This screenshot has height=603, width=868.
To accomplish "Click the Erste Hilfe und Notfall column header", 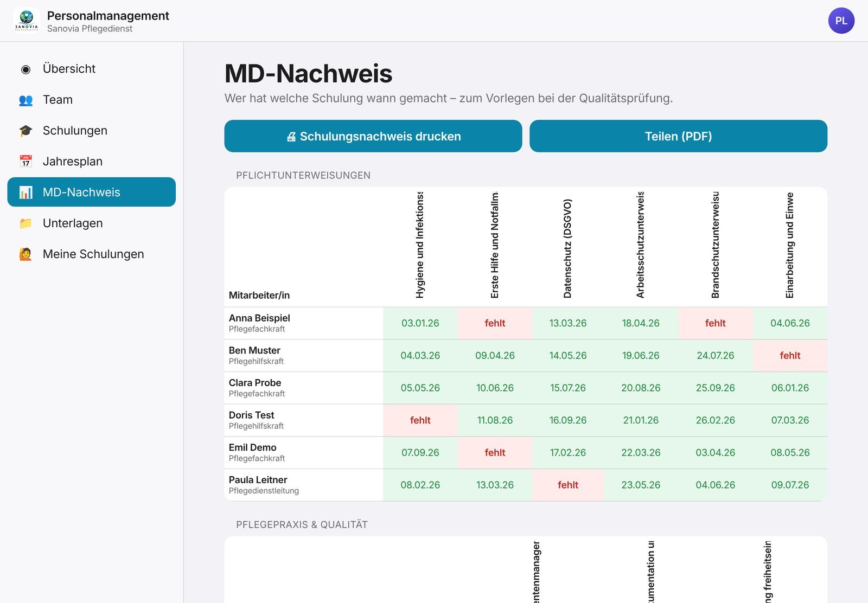I will 495,245.
